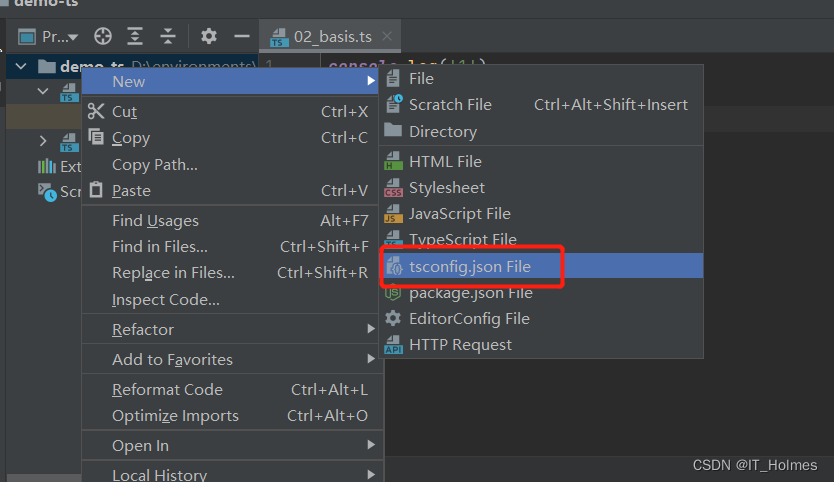Viewport: 834px width, 482px height.
Task: Hide the Project tool window using the minus icon
Action: pos(241,37)
